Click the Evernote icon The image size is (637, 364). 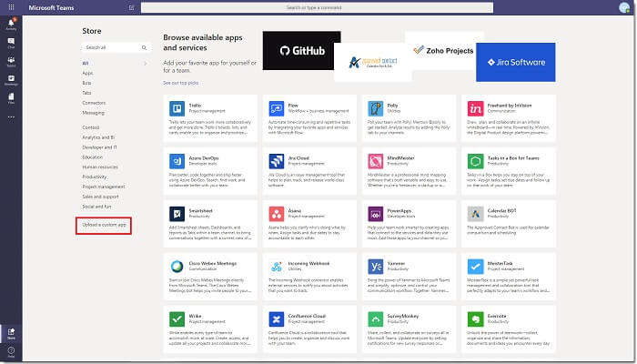[475, 319]
